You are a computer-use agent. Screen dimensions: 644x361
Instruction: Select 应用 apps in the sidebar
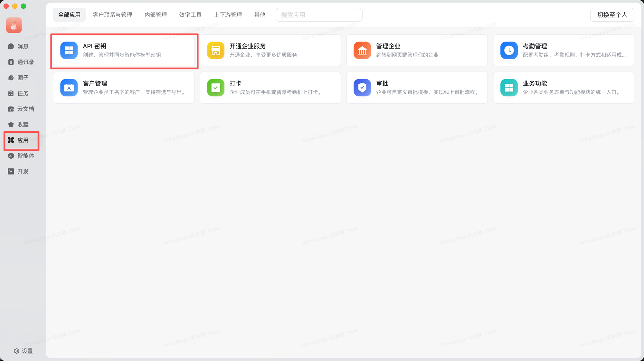pos(22,140)
